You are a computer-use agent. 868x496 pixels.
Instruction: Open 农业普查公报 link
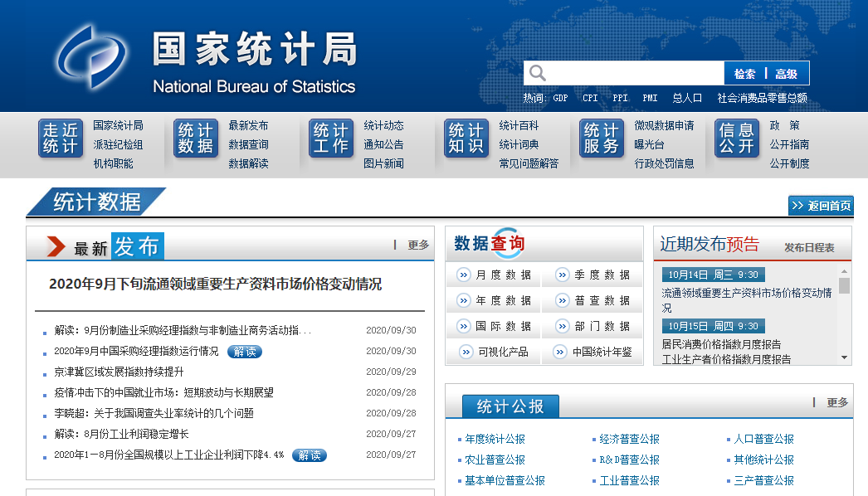tap(495, 460)
